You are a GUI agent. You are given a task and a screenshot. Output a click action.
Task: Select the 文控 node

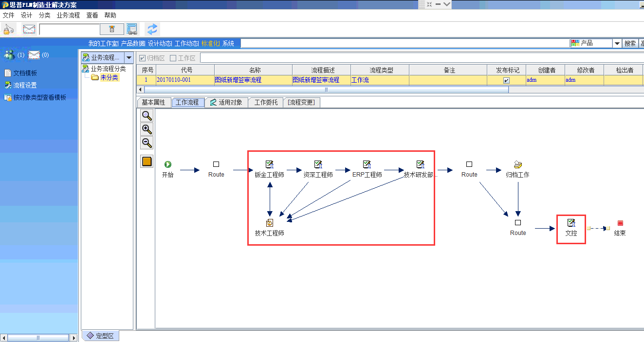point(571,228)
